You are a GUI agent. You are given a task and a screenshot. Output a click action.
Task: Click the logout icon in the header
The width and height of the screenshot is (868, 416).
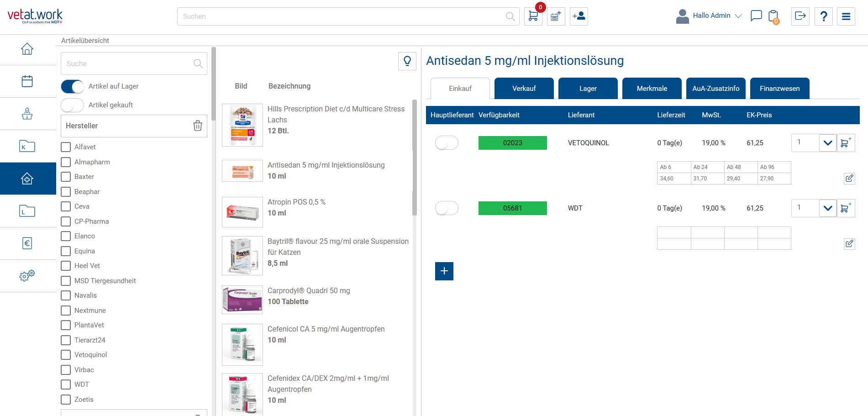click(x=800, y=16)
